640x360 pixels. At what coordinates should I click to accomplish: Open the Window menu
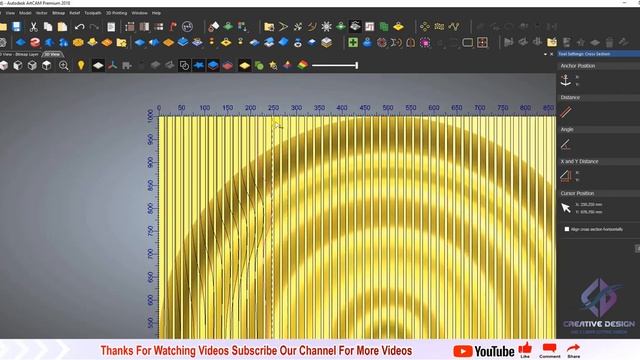(x=140, y=13)
